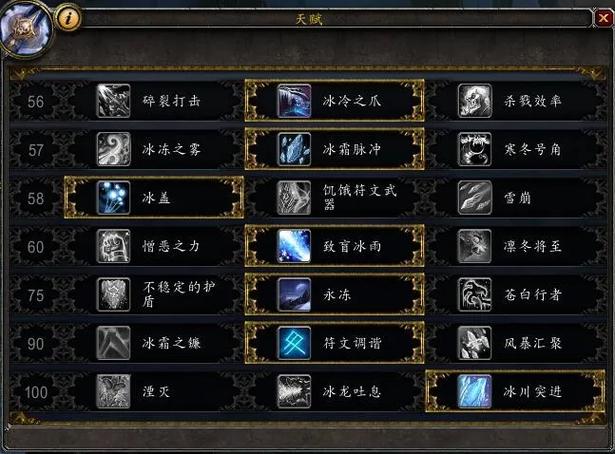
Task: Close the 天赋 talent window
Action: click(x=604, y=18)
